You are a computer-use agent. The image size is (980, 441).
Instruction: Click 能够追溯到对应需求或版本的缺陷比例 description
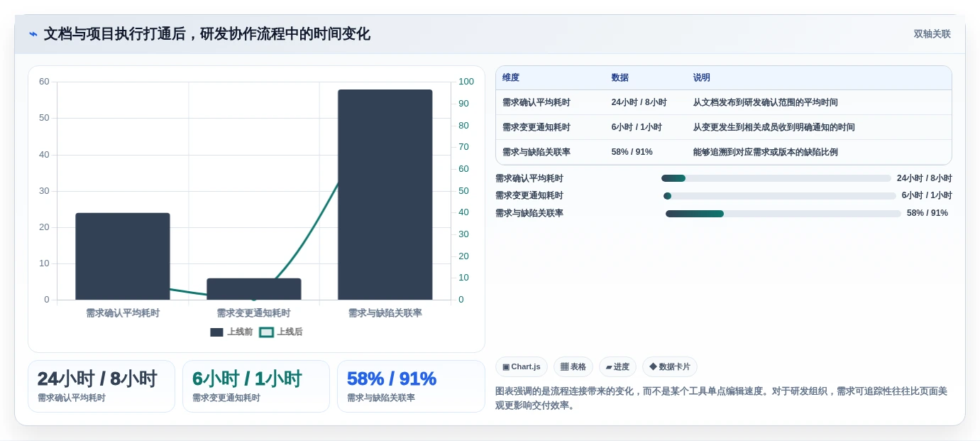766,152
